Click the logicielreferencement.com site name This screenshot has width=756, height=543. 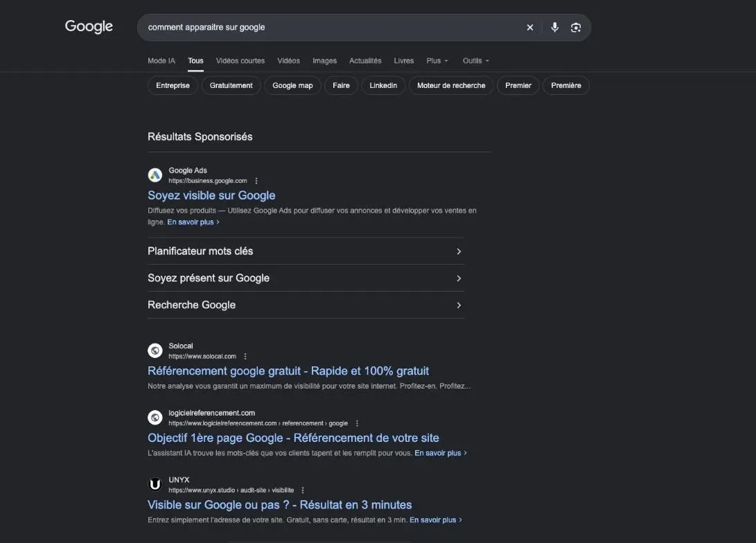coord(211,412)
